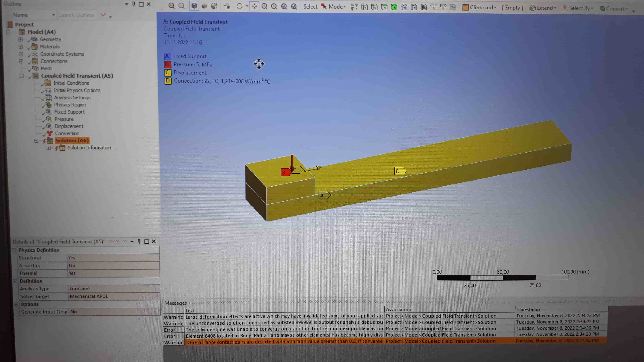This screenshot has width=644, height=362.
Task: Open the selection Mode dropdown
Action: (334, 7)
